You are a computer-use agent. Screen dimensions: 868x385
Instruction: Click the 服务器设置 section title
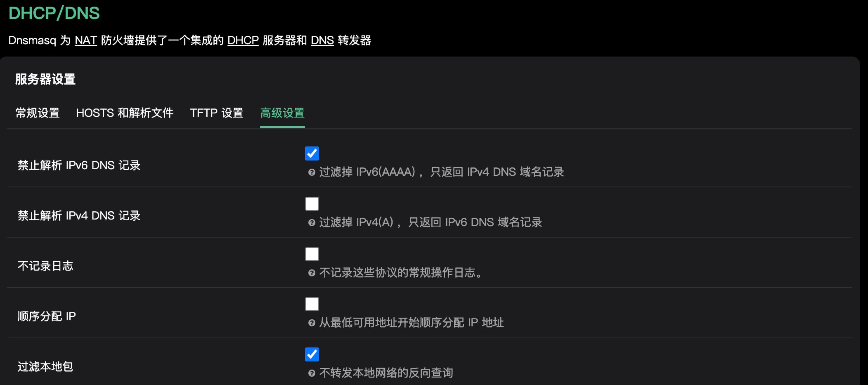coord(45,79)
